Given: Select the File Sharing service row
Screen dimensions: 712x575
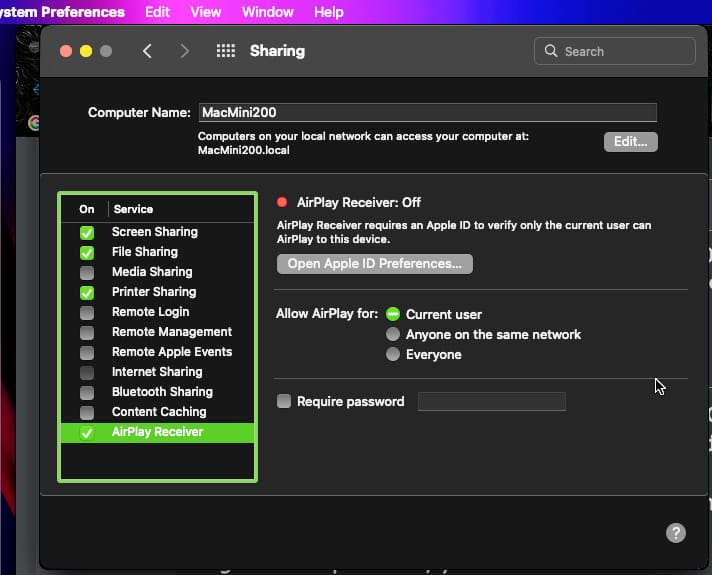Looking at the screenshot, I should pyautogui.click(x=158, y=252).
